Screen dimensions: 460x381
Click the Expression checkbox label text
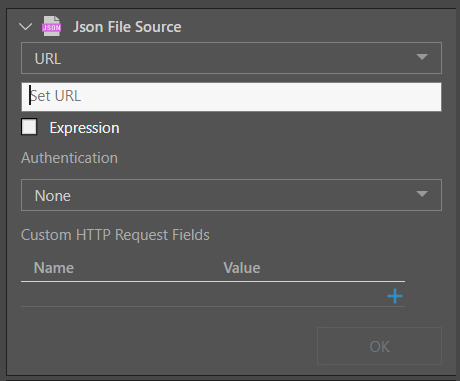click(x=84, y=128)
